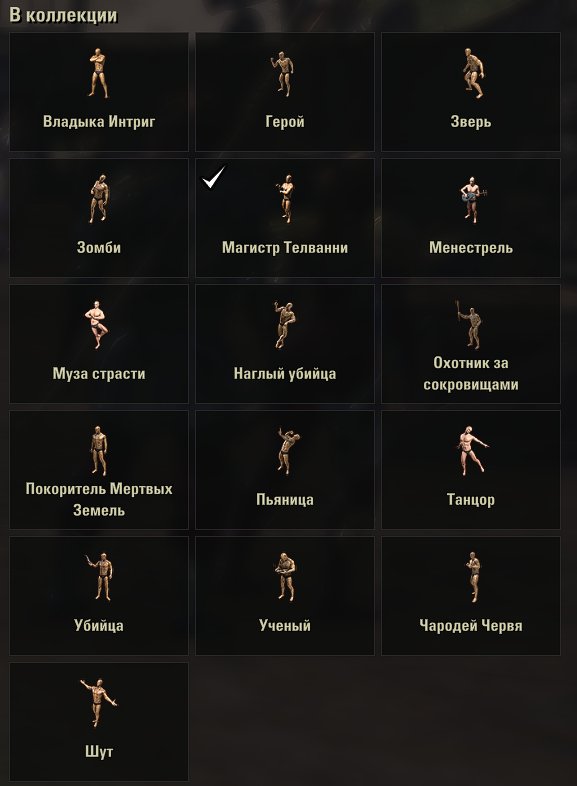This screenshot has height=786, width=577.
Task: Select the Наглый убийца figure icon
Action: click(285, 325)
